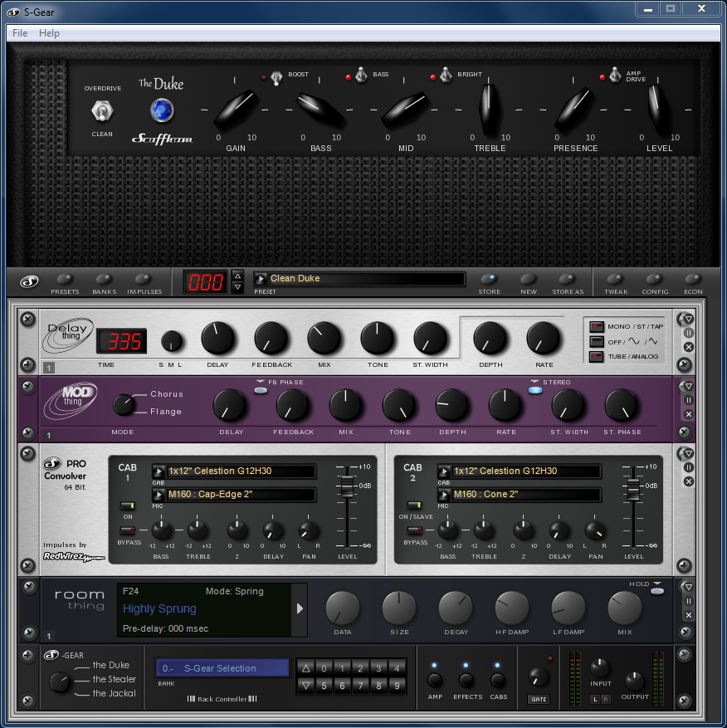The height and width of the screenshot is (728, 727).
Task: Toggle the Amp Drive switch
Action: (x=615, y=75)
